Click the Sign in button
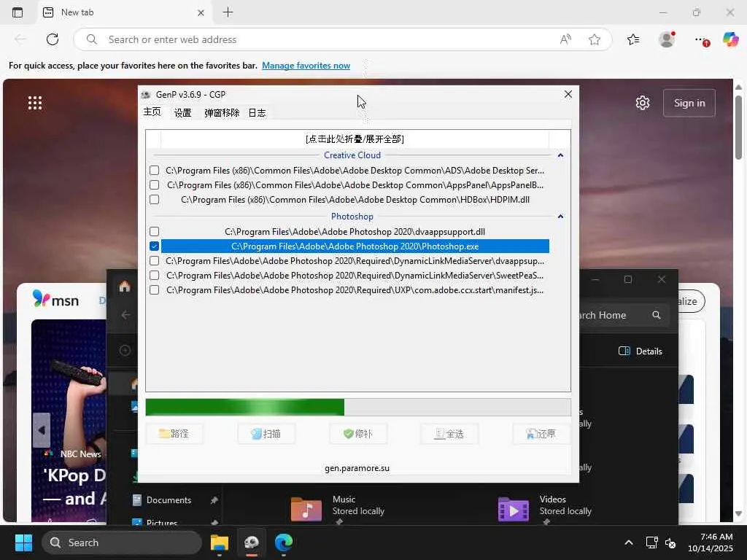Screen dimensions: 747x560 [x=689, y=103]
